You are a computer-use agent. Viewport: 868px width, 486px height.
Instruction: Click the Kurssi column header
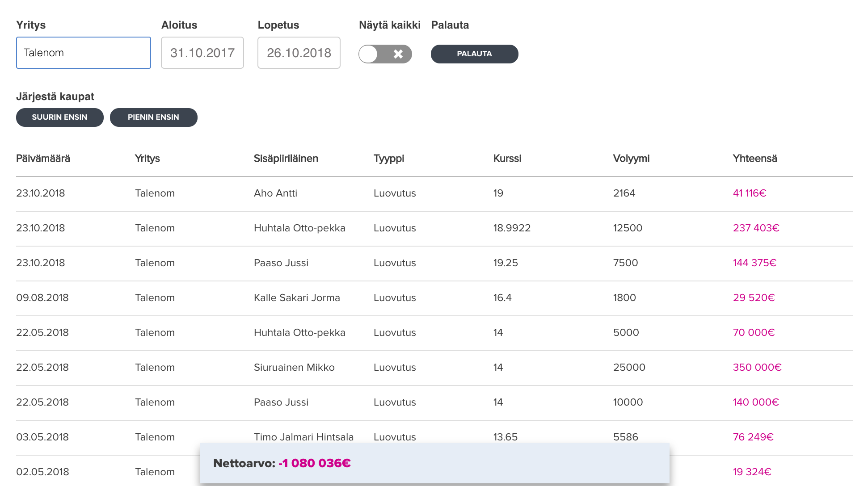pyautogui.click(x=507, y=159)
